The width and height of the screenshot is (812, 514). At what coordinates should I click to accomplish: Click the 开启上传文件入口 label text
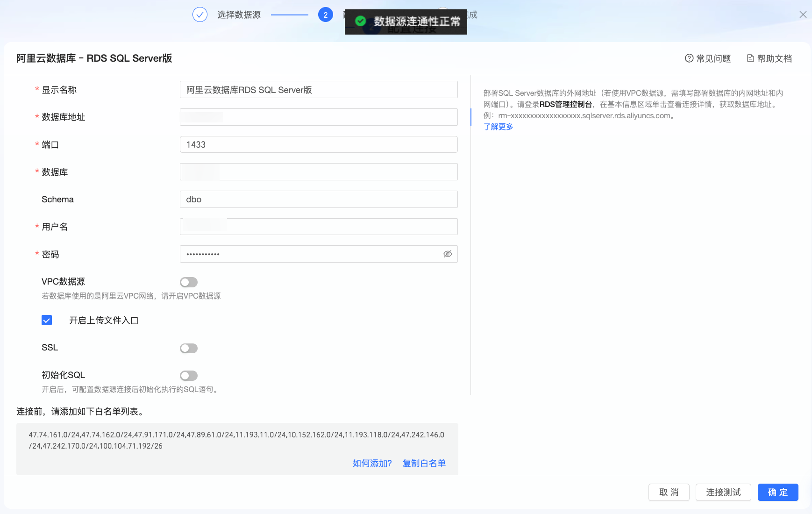104,320
